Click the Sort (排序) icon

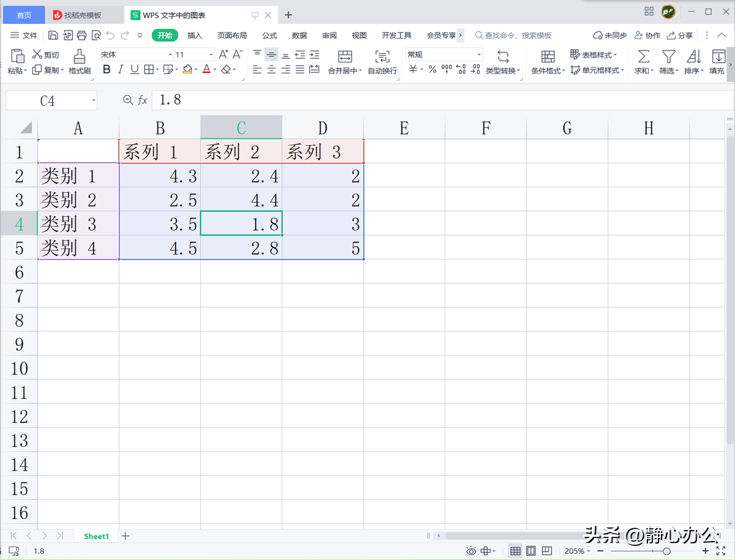pyautogui.click(x=693, y=57)
